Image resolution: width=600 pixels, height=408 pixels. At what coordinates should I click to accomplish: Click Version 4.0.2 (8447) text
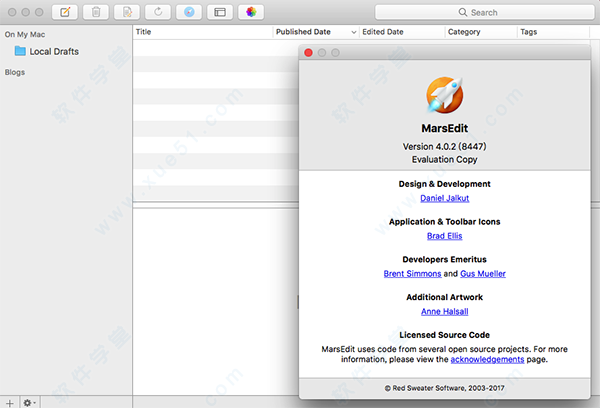tap(445, 147)
